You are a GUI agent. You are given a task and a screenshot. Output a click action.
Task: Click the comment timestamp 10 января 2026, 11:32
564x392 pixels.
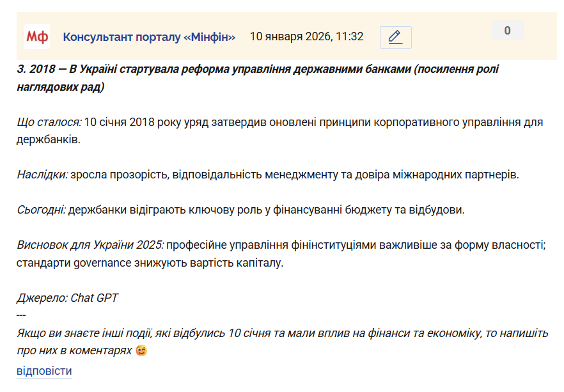(x=306, y=36)
